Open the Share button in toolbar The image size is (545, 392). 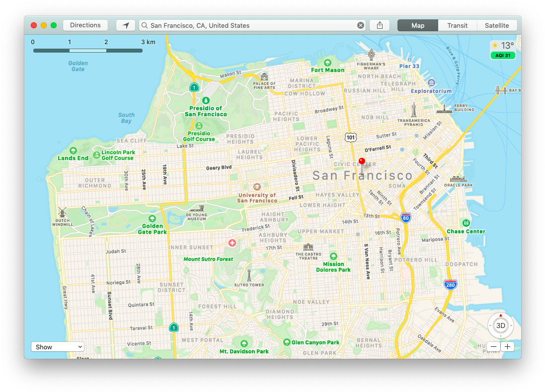pos(380,25)
